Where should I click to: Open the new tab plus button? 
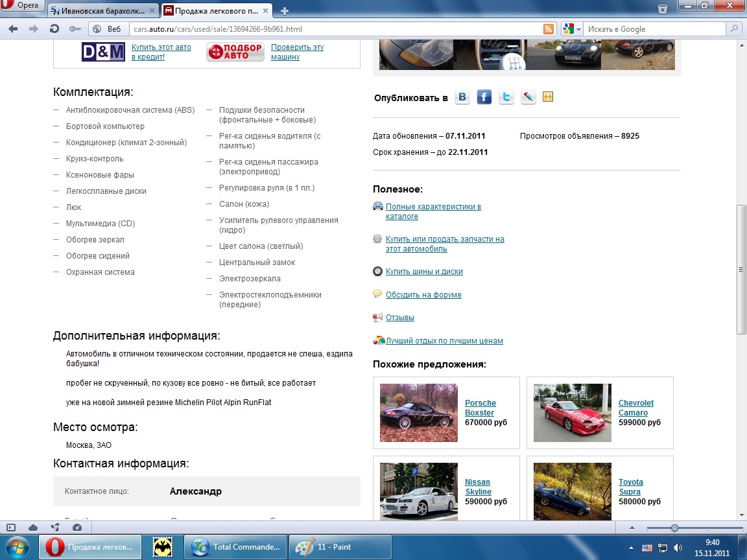(284, 10)
